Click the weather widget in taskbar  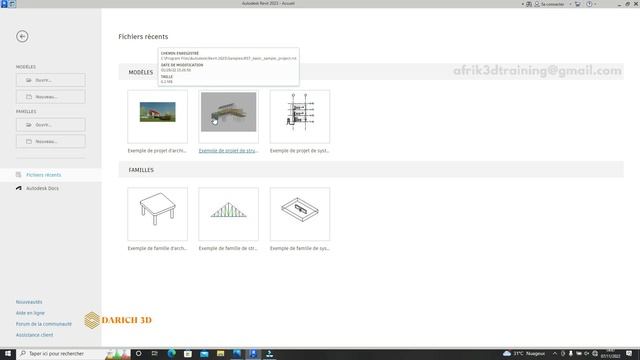pos(524,353)
